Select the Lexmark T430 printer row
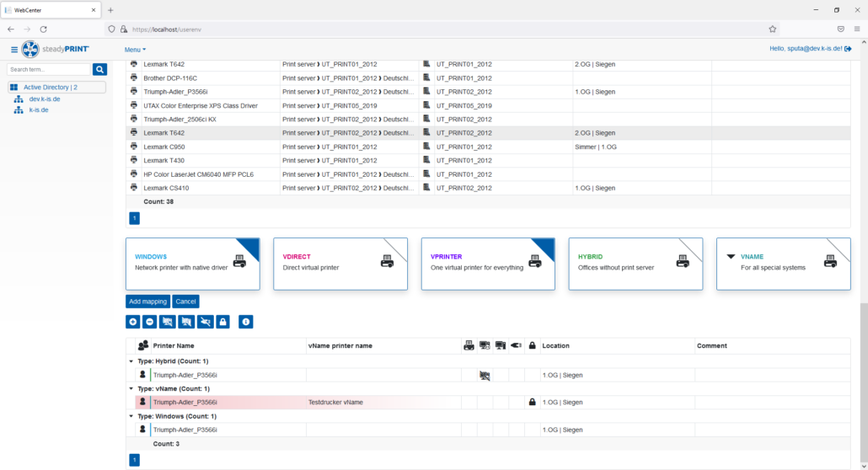The image size is (868, 470). click(x=488, y=160)
